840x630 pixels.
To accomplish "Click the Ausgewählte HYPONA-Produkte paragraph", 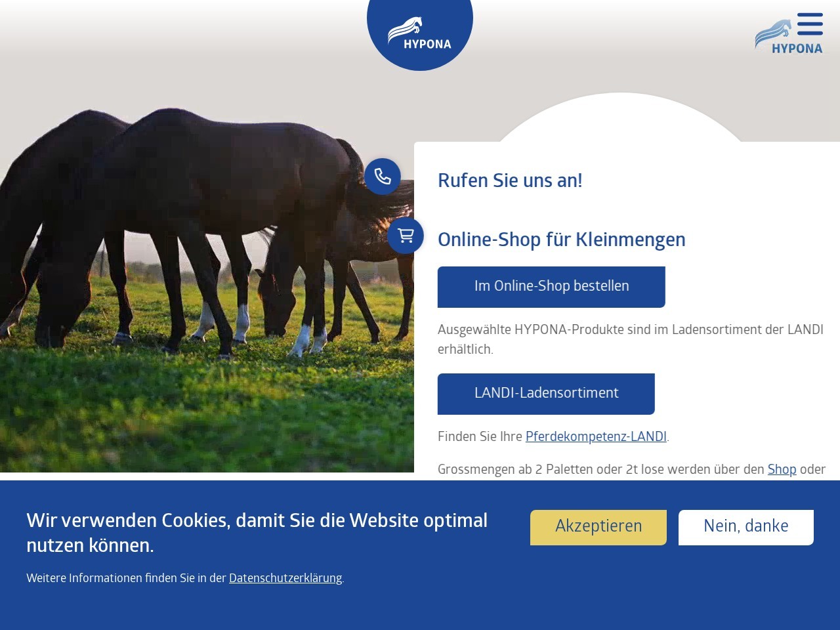I will 631,339.
